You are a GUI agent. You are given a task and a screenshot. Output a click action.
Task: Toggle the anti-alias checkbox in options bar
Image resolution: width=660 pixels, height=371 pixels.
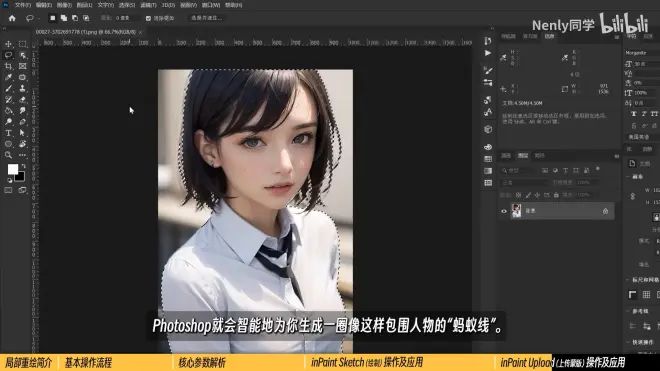(148, 18)
